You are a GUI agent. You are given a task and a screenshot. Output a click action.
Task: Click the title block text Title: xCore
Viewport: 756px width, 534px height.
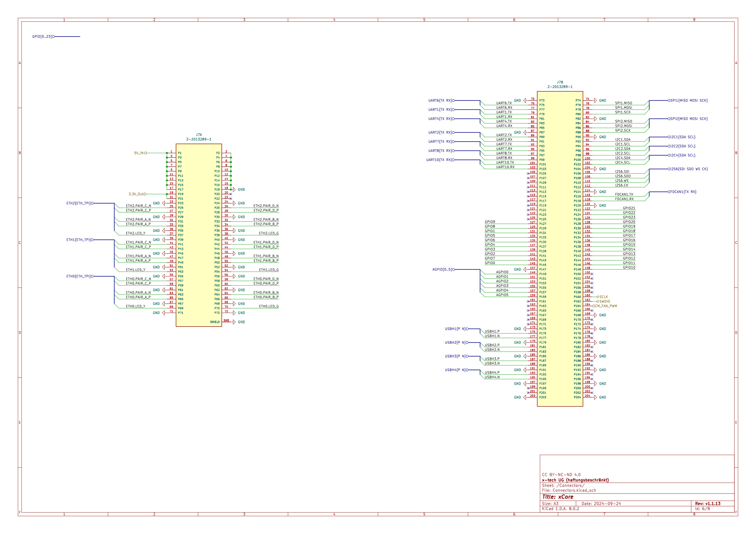[558, 497]
